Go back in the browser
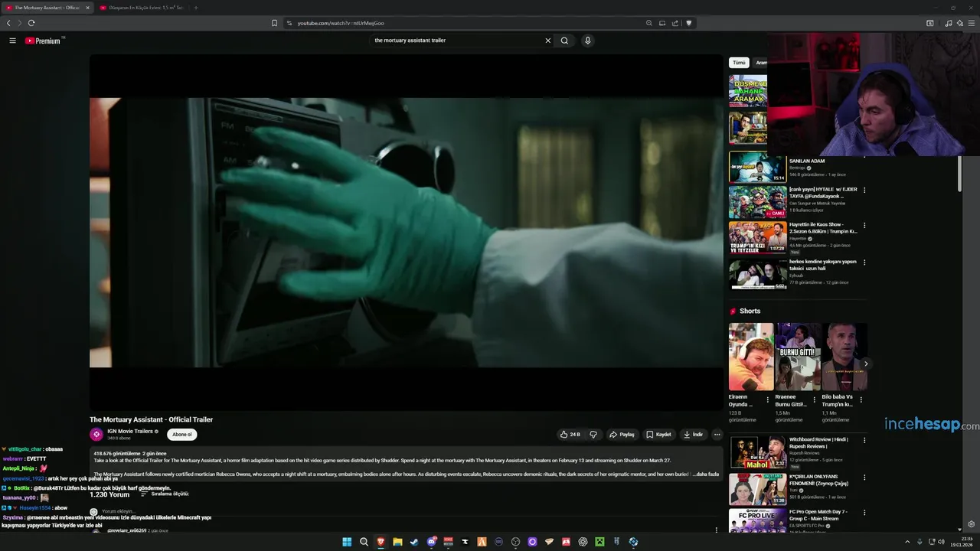 point(8,23)
